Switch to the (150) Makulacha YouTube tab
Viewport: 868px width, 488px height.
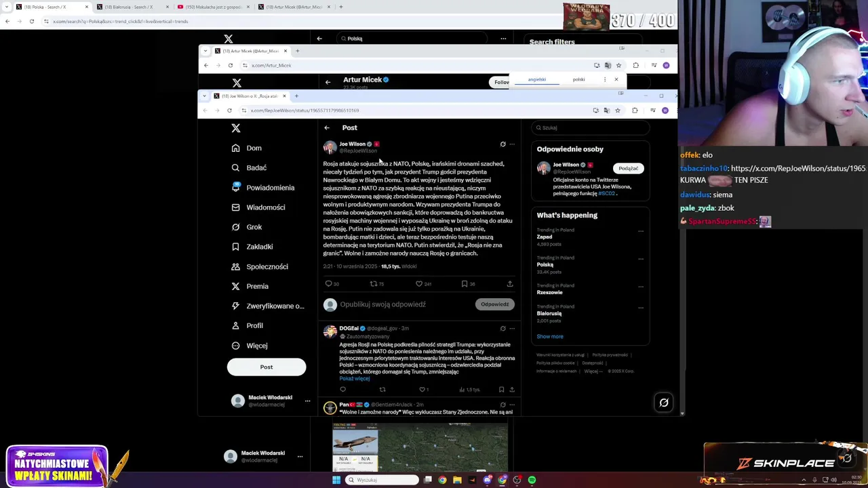[x=212, y=7]
